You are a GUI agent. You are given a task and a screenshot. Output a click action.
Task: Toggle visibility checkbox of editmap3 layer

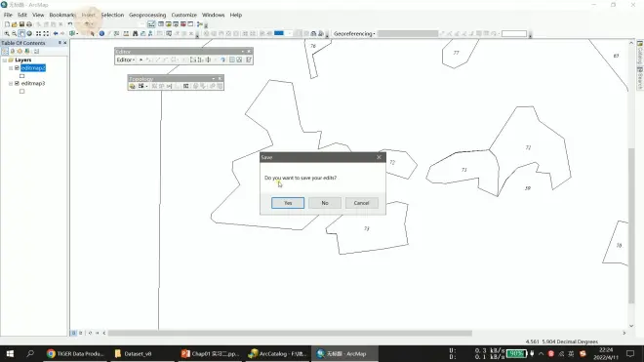pos(17,83)
